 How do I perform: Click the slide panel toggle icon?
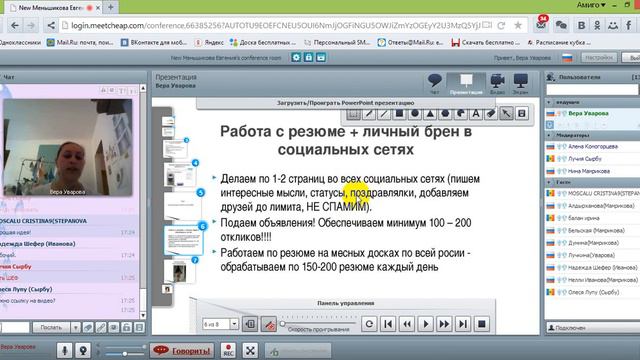pos(250,324)
